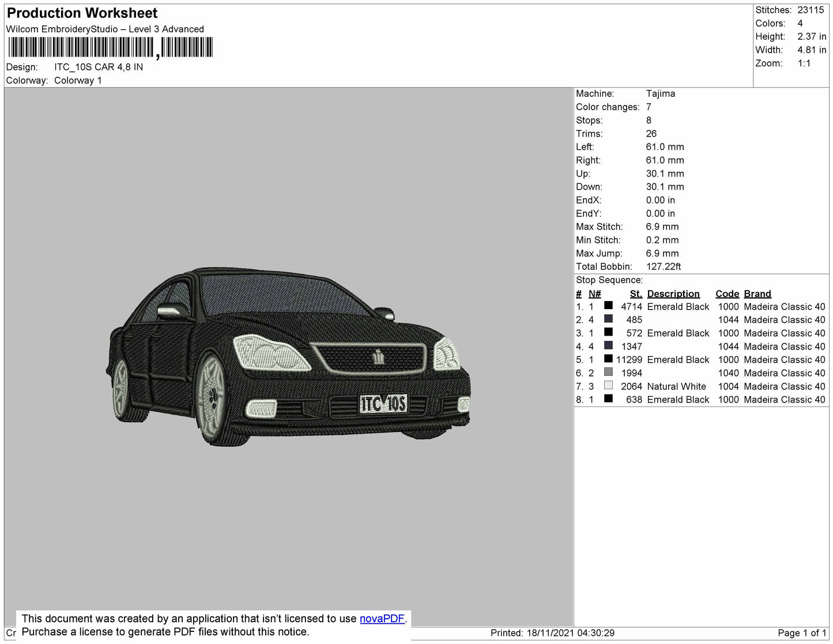The image size is (833, 644).
Task: Click the Height value 2.37 in
Action: [x=812, y=37]
